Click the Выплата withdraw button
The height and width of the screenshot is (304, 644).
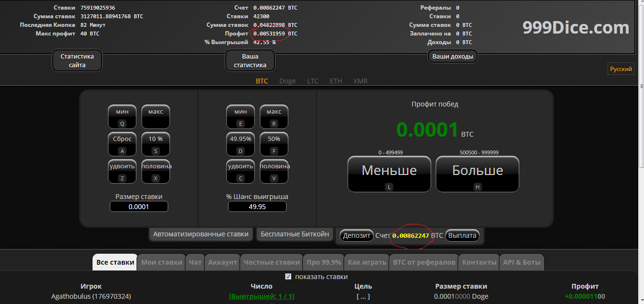[462, 235]
